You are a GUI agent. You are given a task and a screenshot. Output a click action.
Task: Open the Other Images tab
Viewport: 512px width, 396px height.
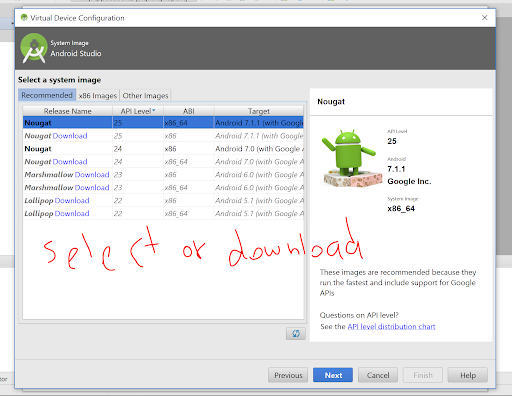point(145,96)
